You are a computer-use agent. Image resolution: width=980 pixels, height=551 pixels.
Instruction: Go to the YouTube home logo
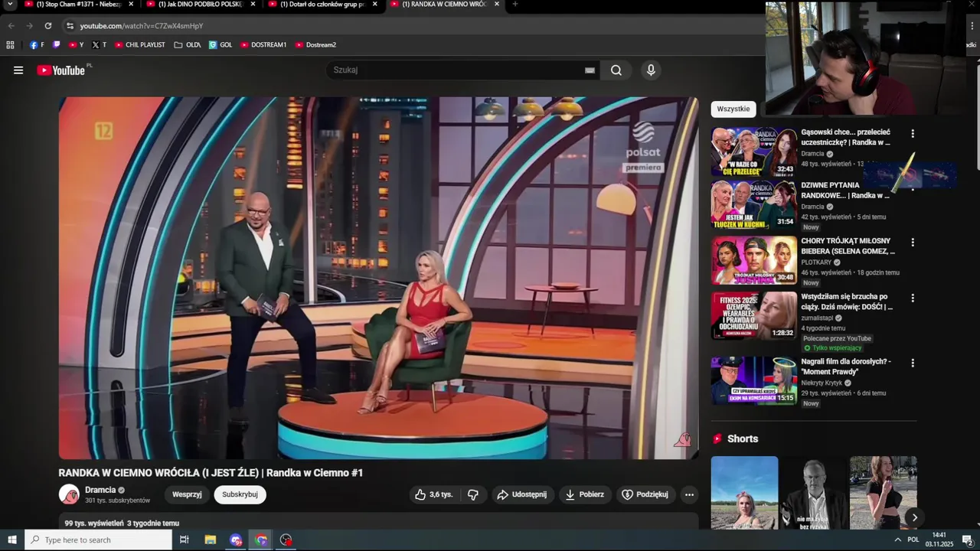61,70
